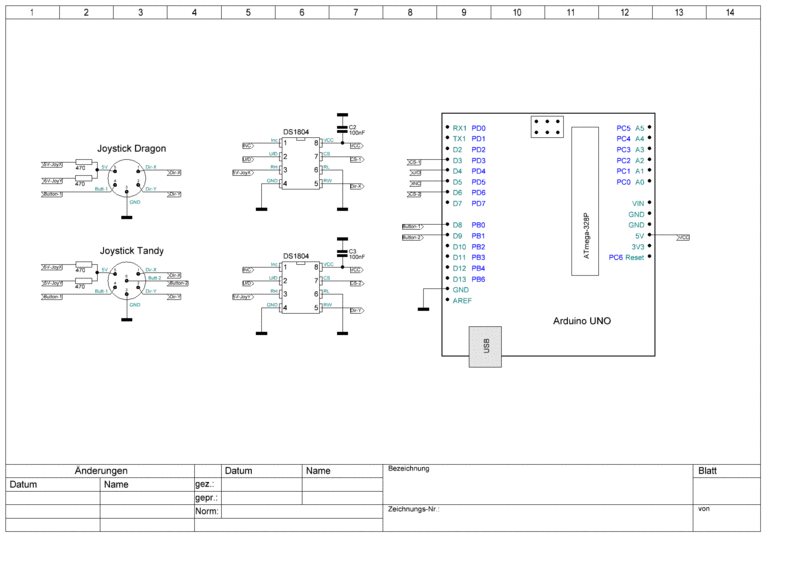This screenshot has width=800, height=566.
Task: Click the Button-1 net flag at D8
Action: click(x=412, y=227)
